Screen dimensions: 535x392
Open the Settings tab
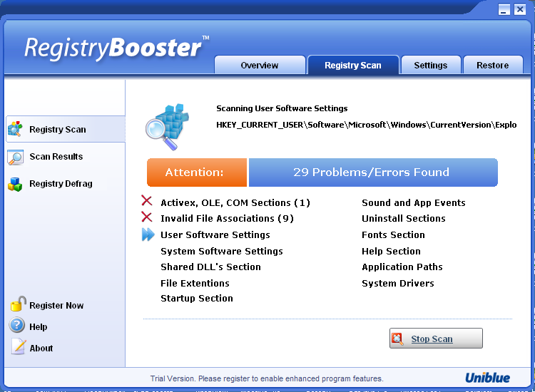click(x=431, y=65)
